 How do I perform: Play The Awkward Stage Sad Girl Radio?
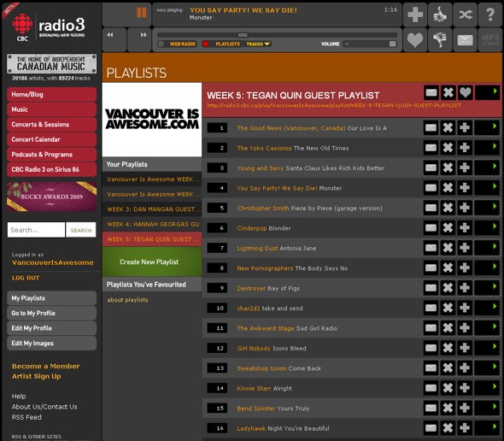[x=487, y=327]
